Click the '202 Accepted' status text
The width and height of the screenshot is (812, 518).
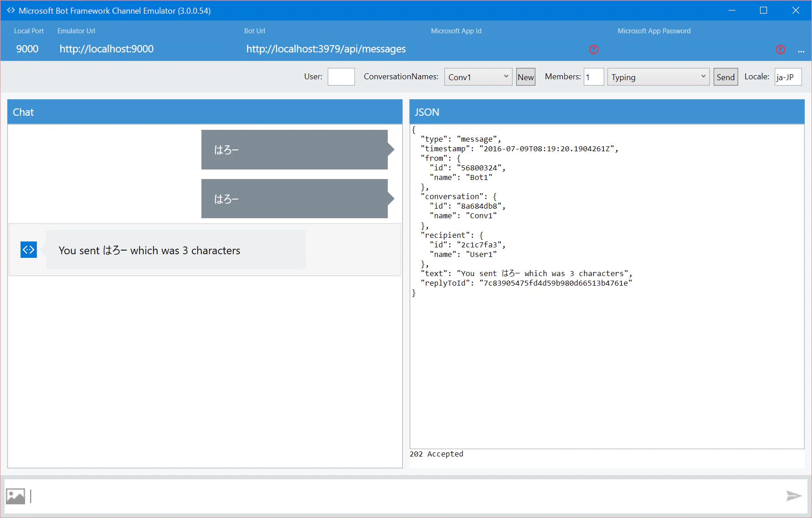click(x=436, y=454)
